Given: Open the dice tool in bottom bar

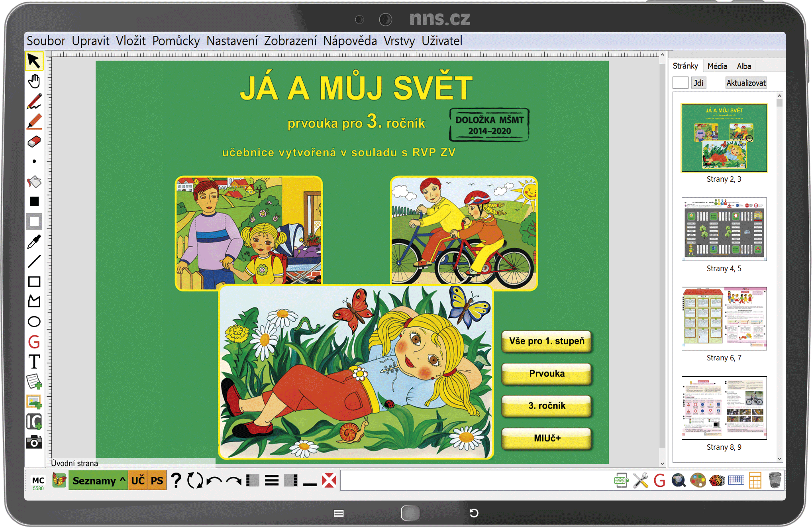Looking at the screenshot, I should click(x=717, y=480).
